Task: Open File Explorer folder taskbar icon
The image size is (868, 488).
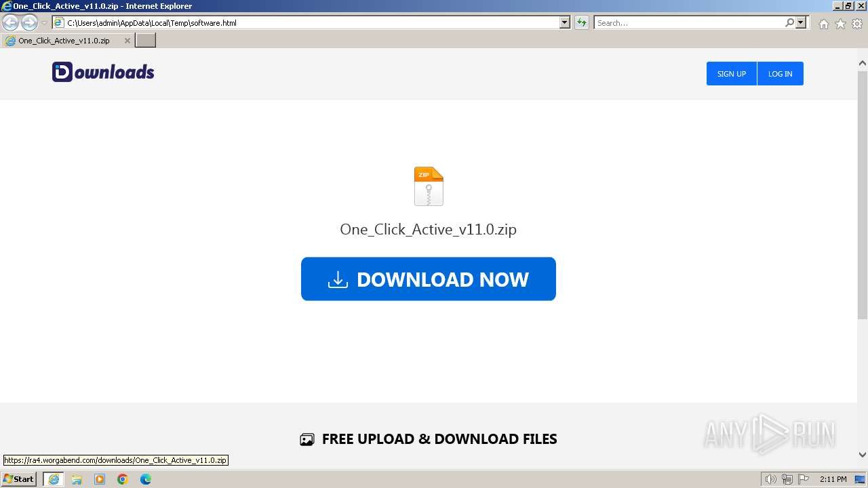Action: pos(77,479)
